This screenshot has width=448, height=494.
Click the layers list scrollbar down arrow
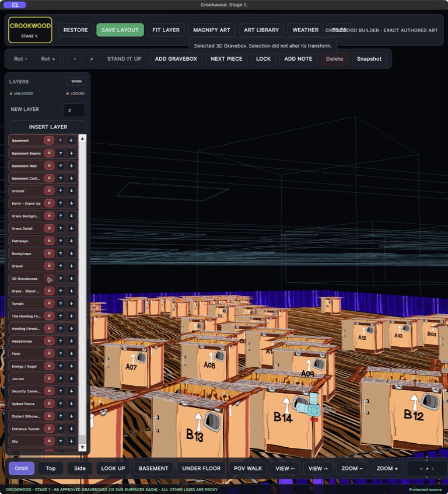coord(82,447)
